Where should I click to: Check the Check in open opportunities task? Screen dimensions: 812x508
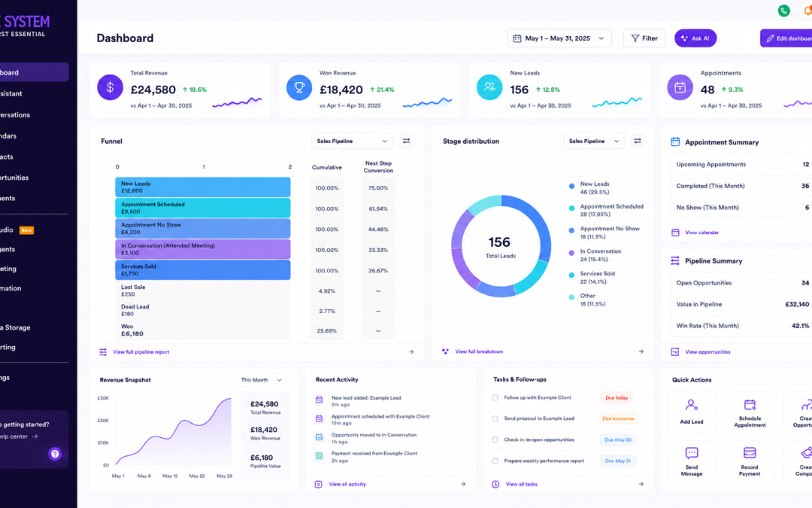(495, 440)
